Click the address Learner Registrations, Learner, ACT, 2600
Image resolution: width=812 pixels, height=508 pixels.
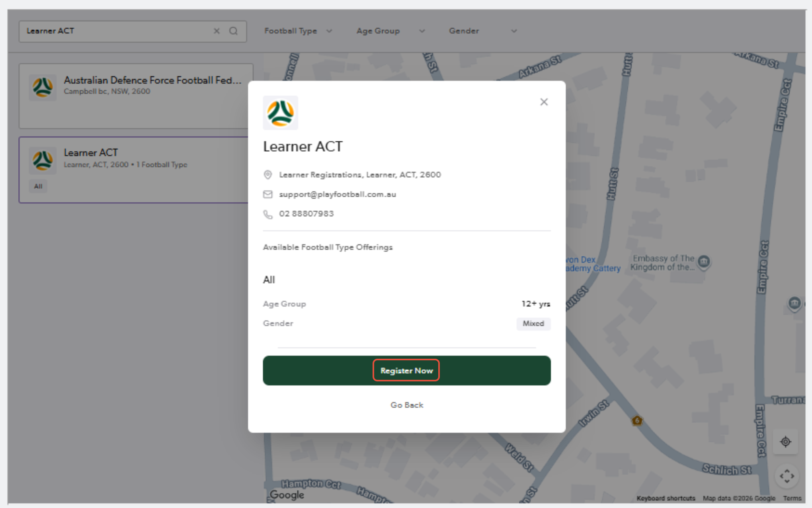click(x=360, y=175)
